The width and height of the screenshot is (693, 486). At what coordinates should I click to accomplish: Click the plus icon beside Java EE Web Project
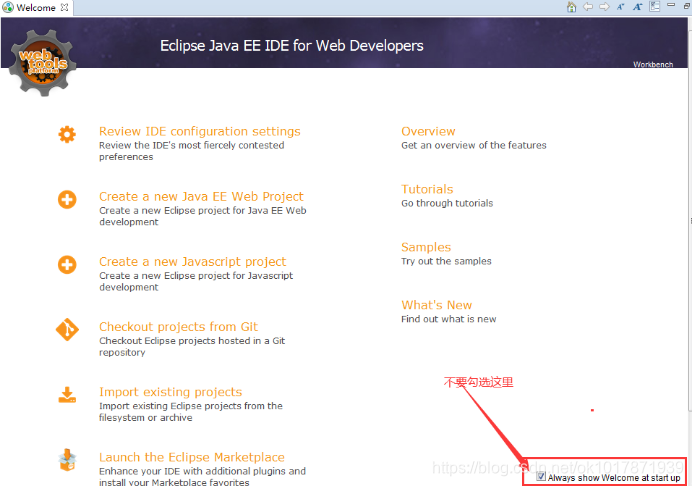pos(67,200)
